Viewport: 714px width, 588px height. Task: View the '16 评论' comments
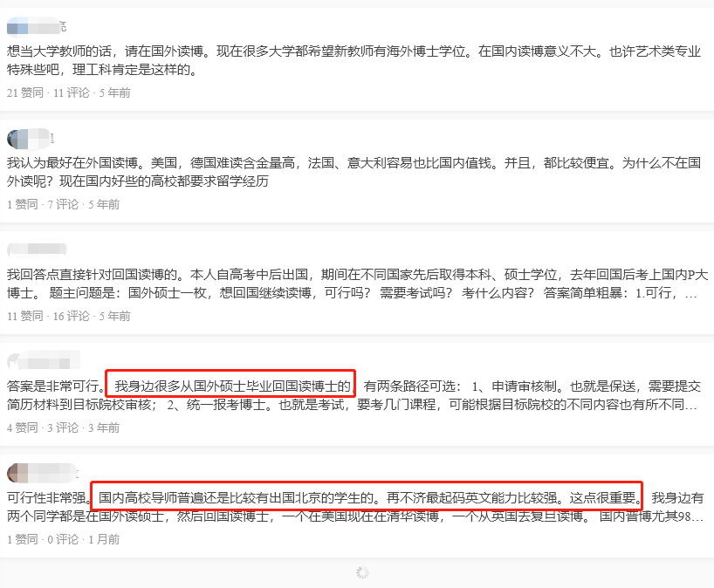coord(71,316)
